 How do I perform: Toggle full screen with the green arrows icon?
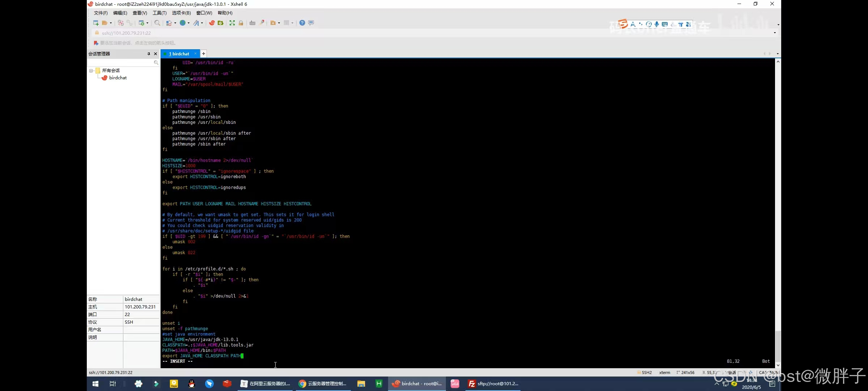click(x=232, y=23)
